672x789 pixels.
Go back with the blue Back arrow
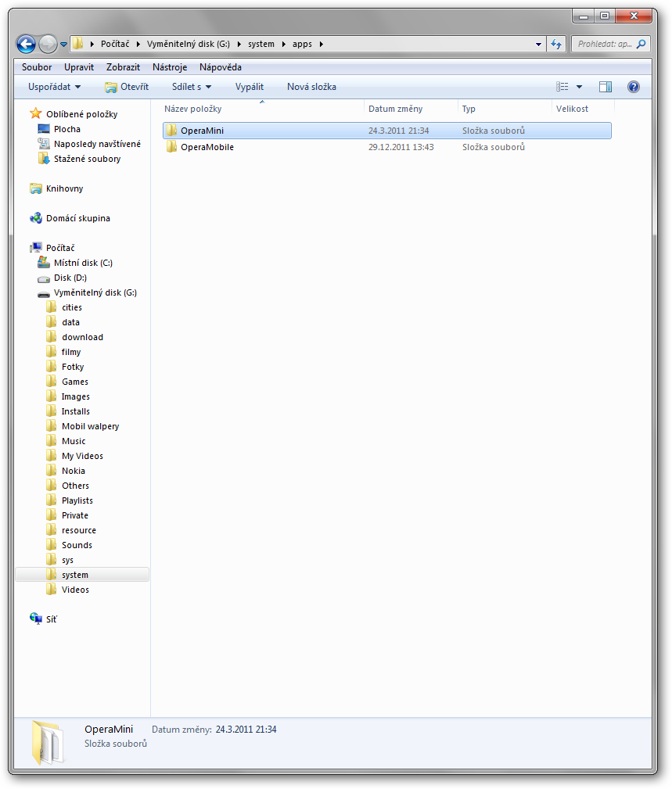coord(26,45)
